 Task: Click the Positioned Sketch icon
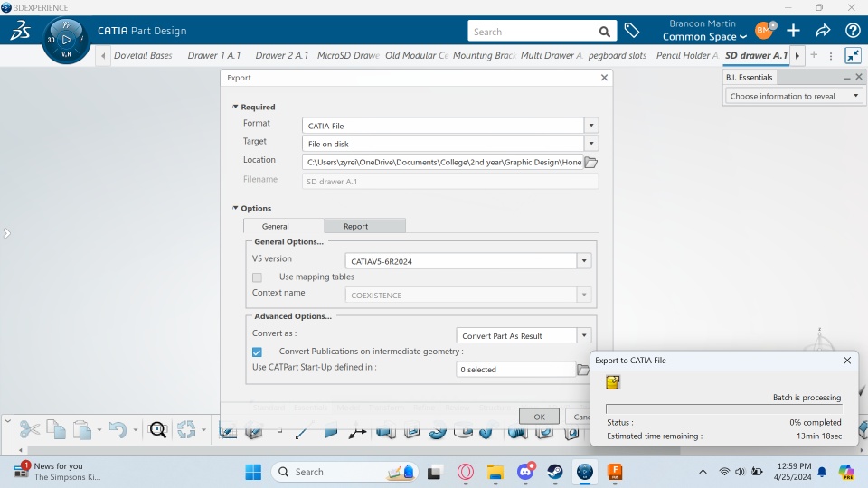[228, 430]
